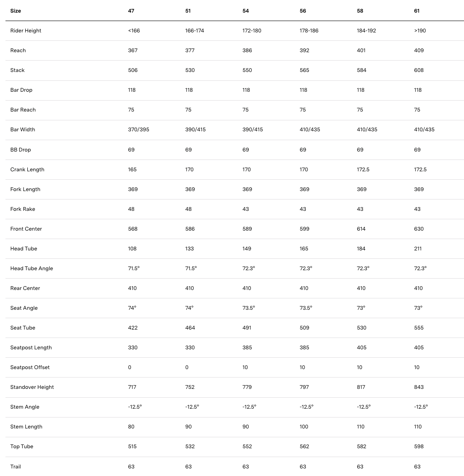Click the top tube value 582
Screen dimensions: 464x476
tap(361, 447)
